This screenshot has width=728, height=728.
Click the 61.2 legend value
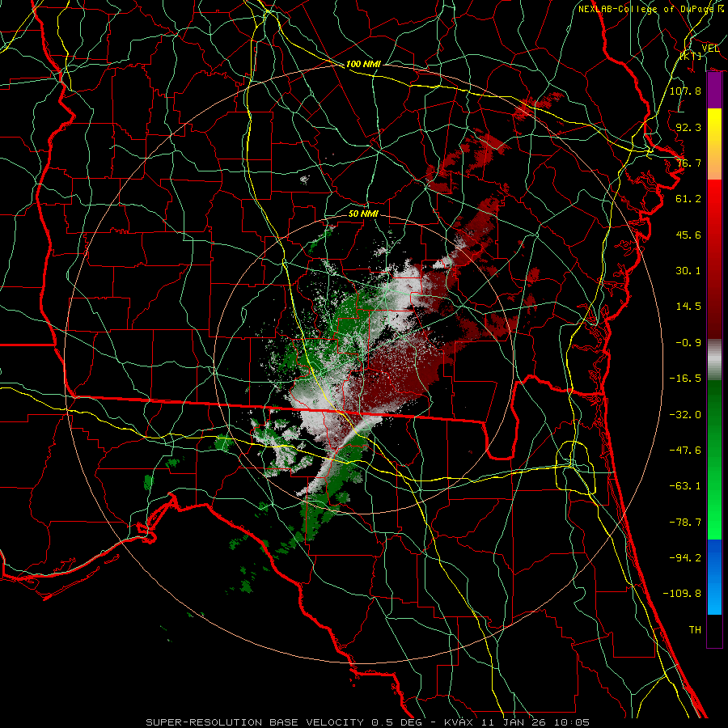688,198
